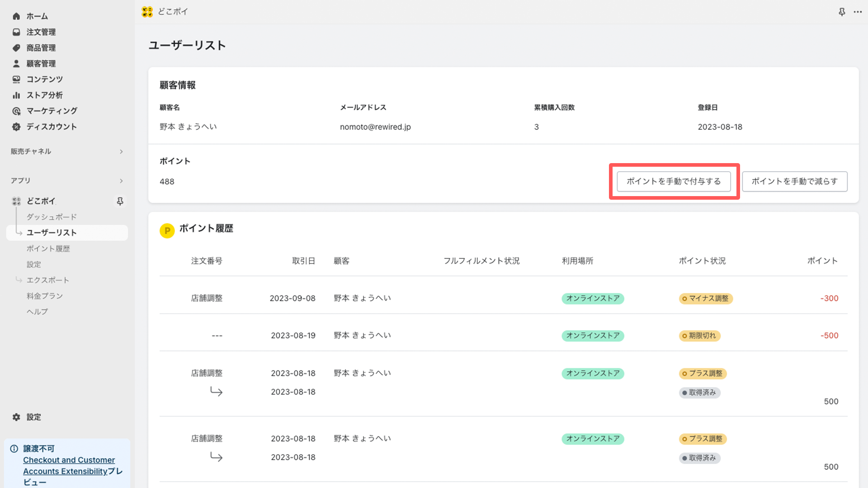Open コンテンツ in the sidebar
The width and height of the screenshot is (868, 488).
(x=44, y=80)
